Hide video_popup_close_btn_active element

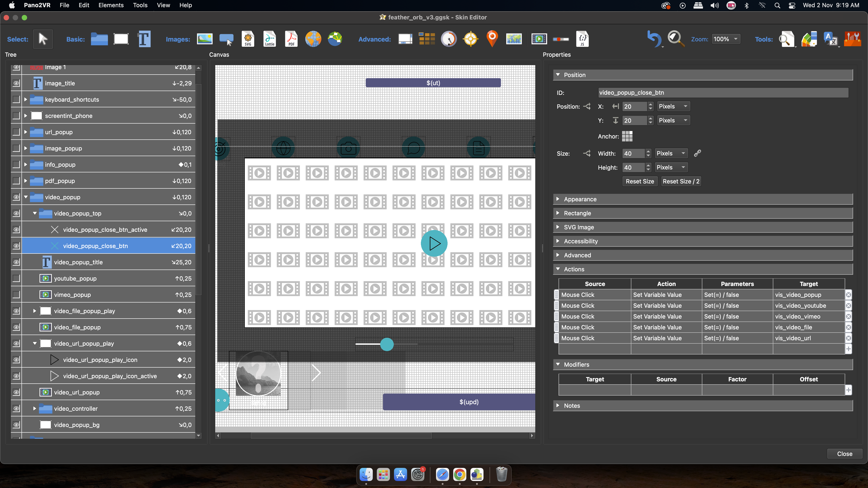(16, 230)
